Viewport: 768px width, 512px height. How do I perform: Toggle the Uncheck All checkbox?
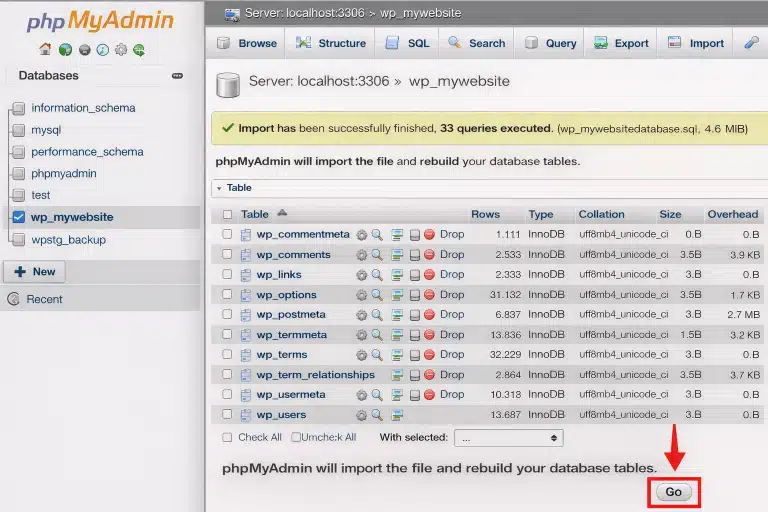(x=296, y=437)
